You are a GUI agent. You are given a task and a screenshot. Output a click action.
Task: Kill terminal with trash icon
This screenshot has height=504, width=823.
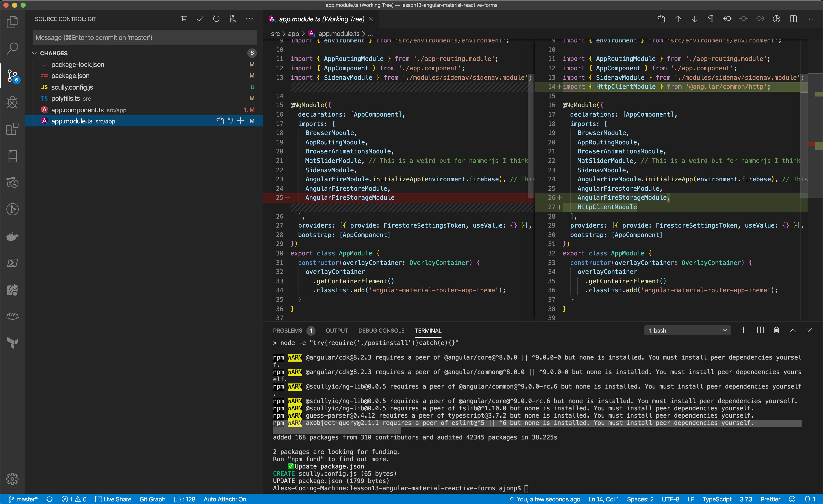click(776, 330)
